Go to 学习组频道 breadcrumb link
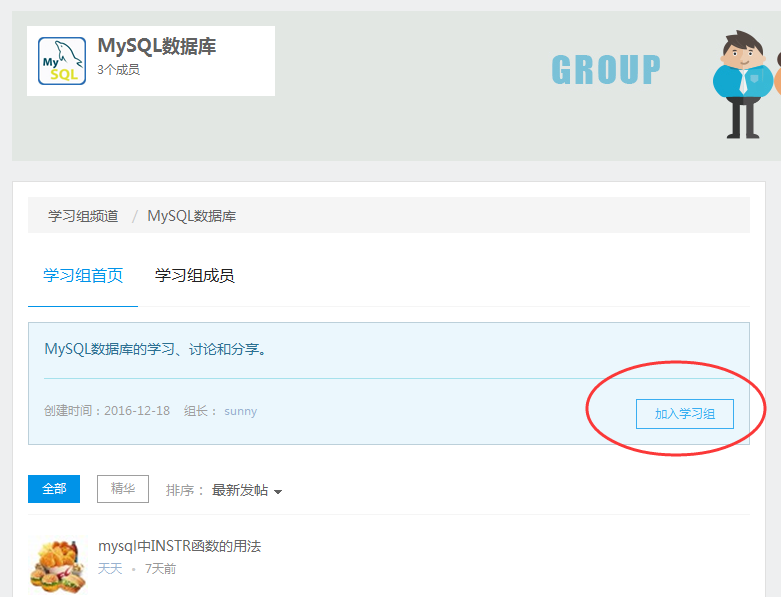This screenshot has height=597, width=781. [x=83, y=216]
